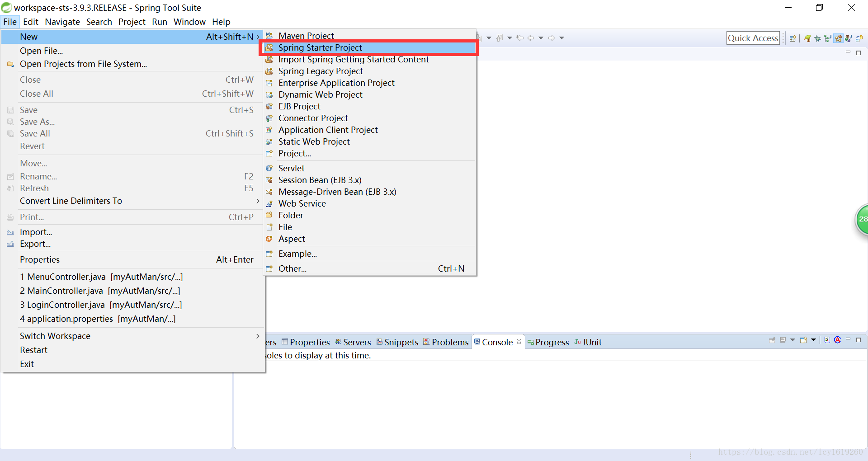Select Spring Legacy Project
Image resolution: width=868 pixels, height=461 pixels.
[369, 71]
